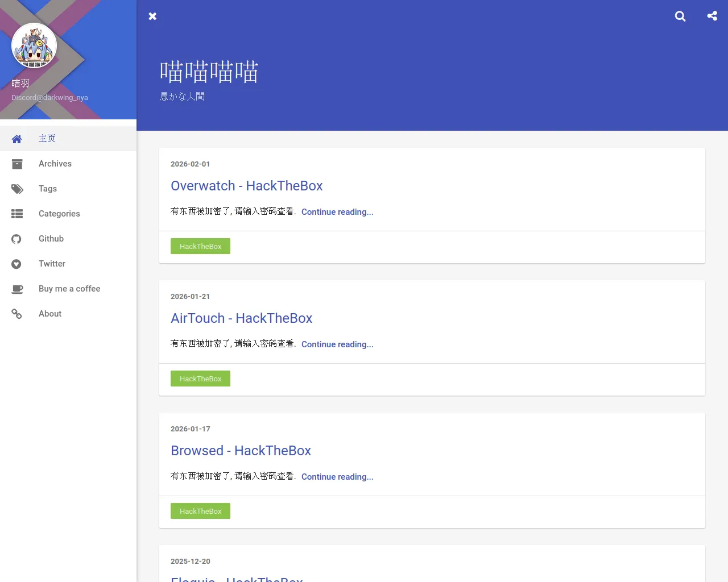Open search with the magnifier icon
728x582 pixels.
click(680, 16)
